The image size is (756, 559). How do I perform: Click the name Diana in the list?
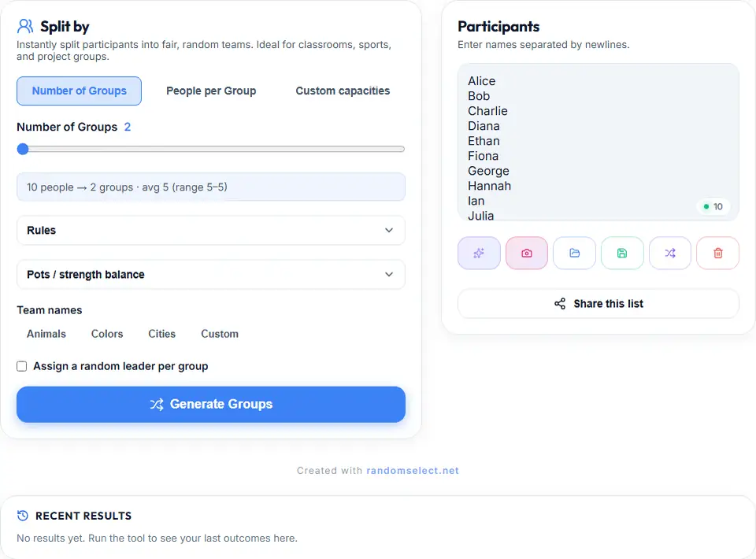click(x=484, y=126)
